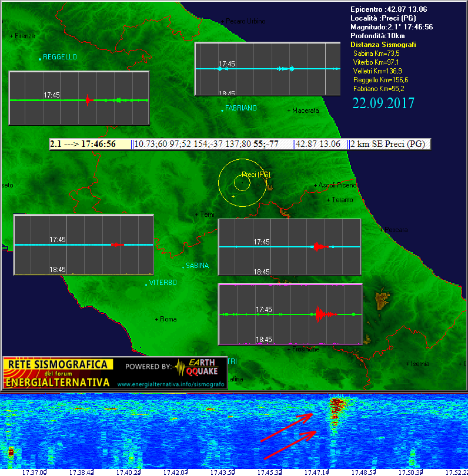Click the cyan-trace seismogram panel beside Terni
The image size is (468, 476).
pos(290,247)
